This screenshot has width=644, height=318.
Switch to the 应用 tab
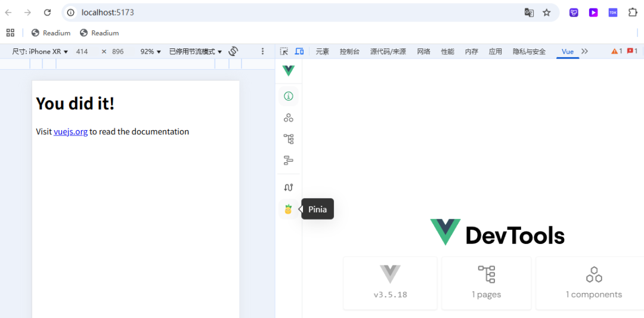point(496,51)
